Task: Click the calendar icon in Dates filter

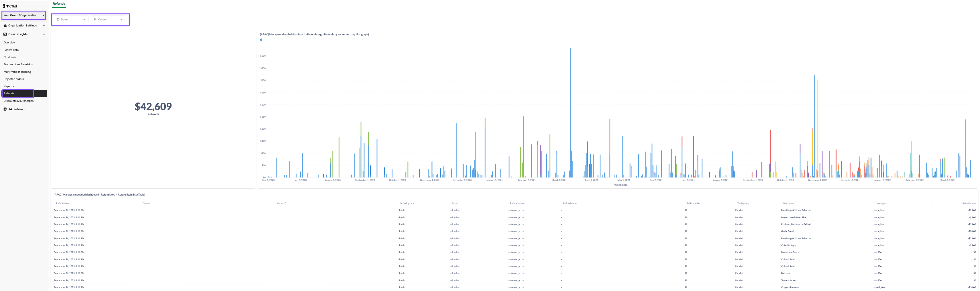Action: 58,20
